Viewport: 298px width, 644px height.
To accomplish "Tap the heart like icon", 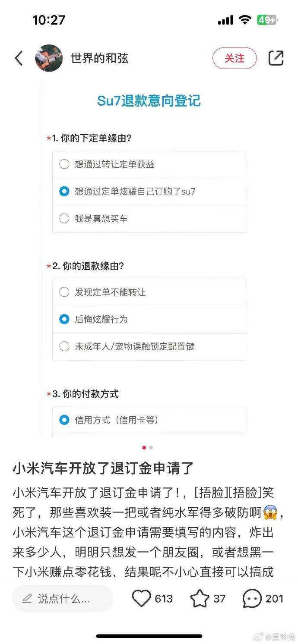I will (141, 599).
